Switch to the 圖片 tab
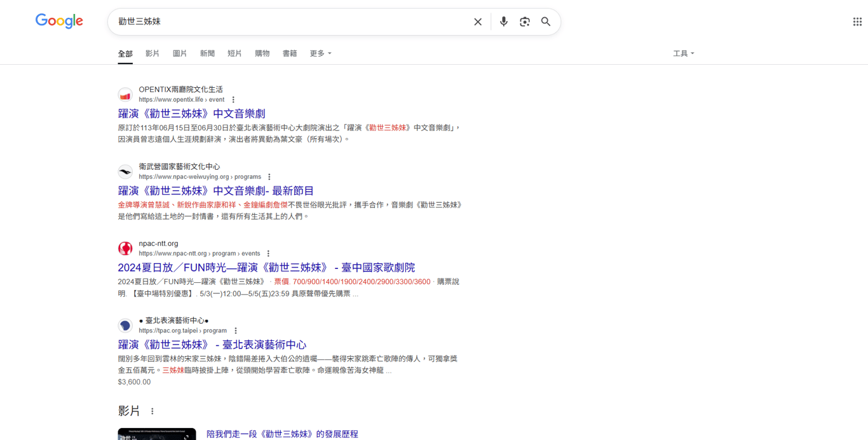 click(180, 53)
